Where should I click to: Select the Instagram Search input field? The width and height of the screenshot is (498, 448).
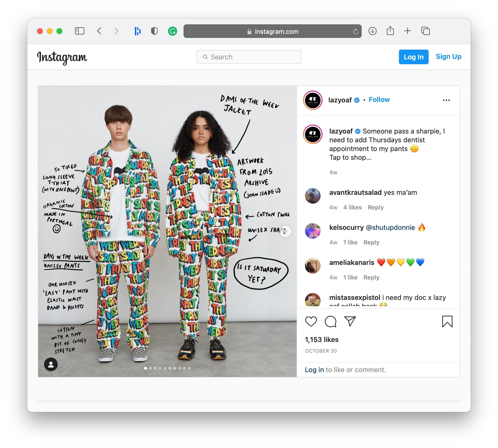[x=249, y=57]
